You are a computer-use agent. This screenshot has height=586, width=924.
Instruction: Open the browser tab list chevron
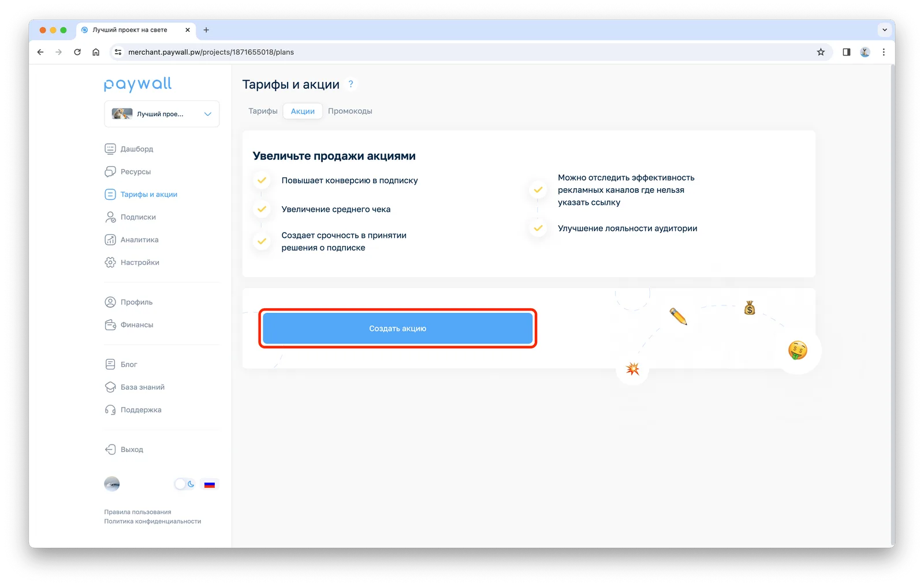(x=884, y=29)
